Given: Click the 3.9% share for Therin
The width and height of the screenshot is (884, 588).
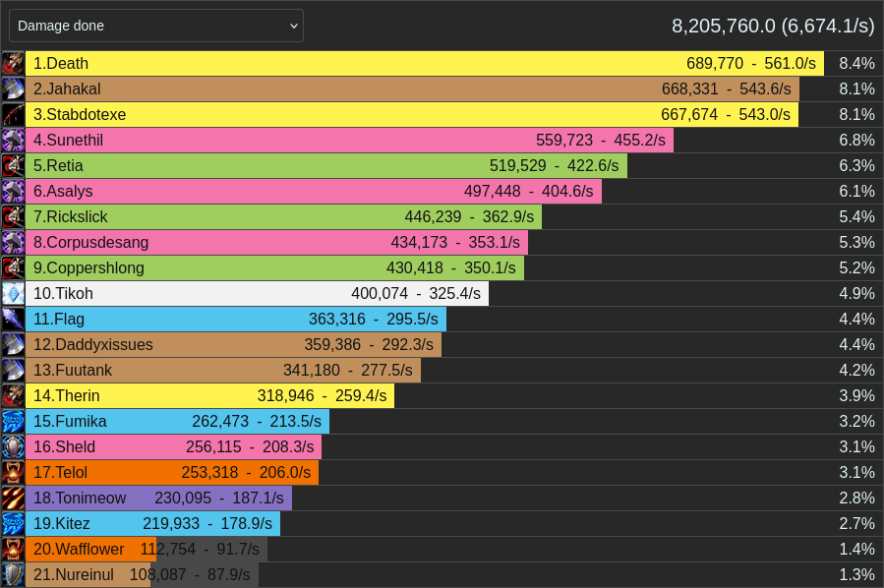Looking at the screenshot, I should (856, 395).
